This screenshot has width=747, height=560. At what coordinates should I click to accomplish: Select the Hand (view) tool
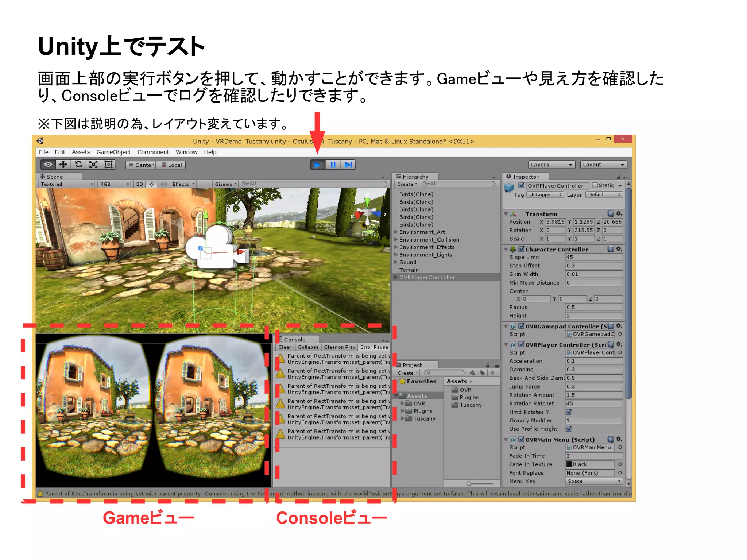[48, 165]
